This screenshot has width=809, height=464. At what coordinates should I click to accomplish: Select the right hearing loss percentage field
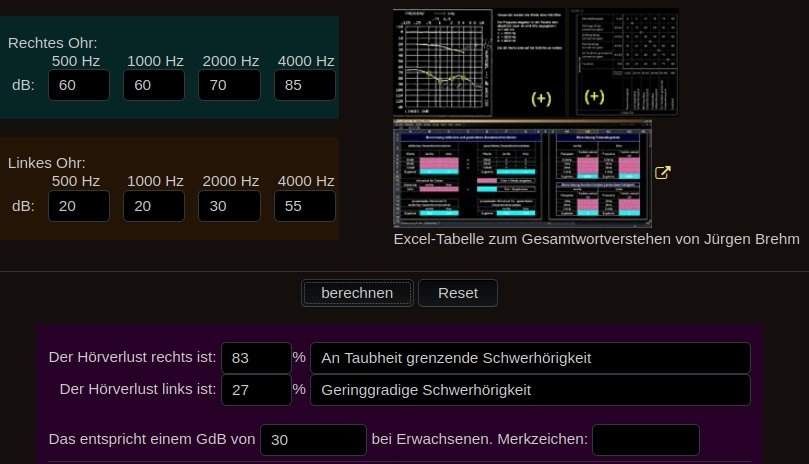tap(255, 357)
